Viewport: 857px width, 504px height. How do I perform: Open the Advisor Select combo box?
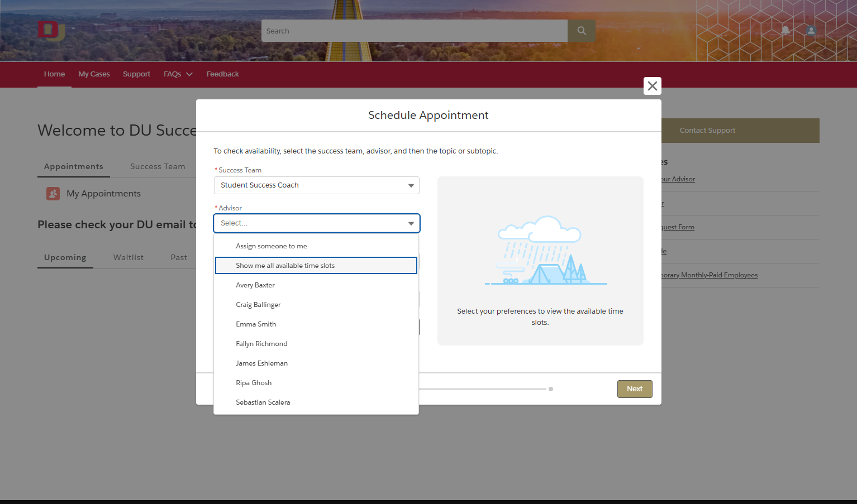317,223
